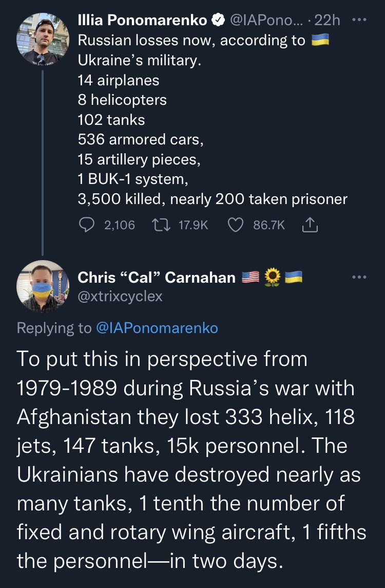
Task: Click the reply speech bubble icon
Action: coord(87,225)
